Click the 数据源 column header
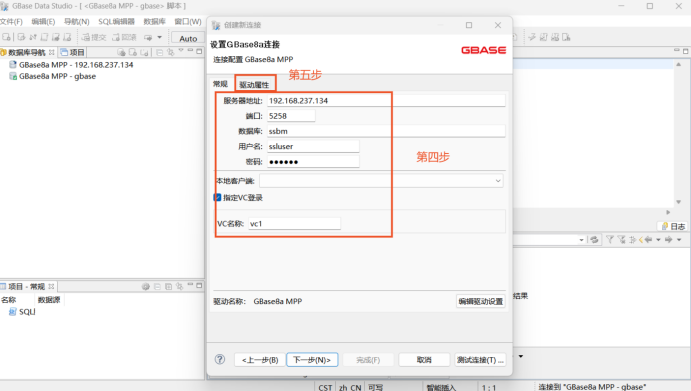Image resolution: width=691 pixels, height=391 pixels. coord(49,300)
